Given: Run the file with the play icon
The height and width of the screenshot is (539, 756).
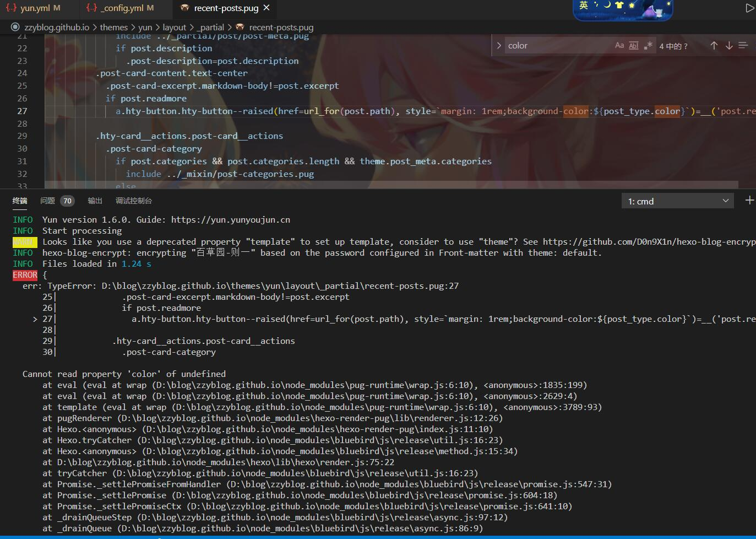Looking at the screenshot, I should tap(749, 8).
